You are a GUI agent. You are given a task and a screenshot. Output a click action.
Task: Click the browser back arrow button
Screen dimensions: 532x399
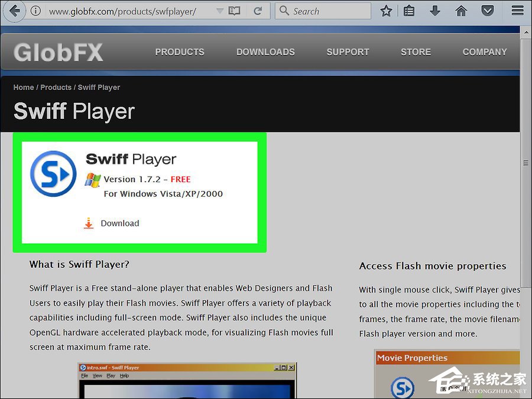(x=15, y=11)
